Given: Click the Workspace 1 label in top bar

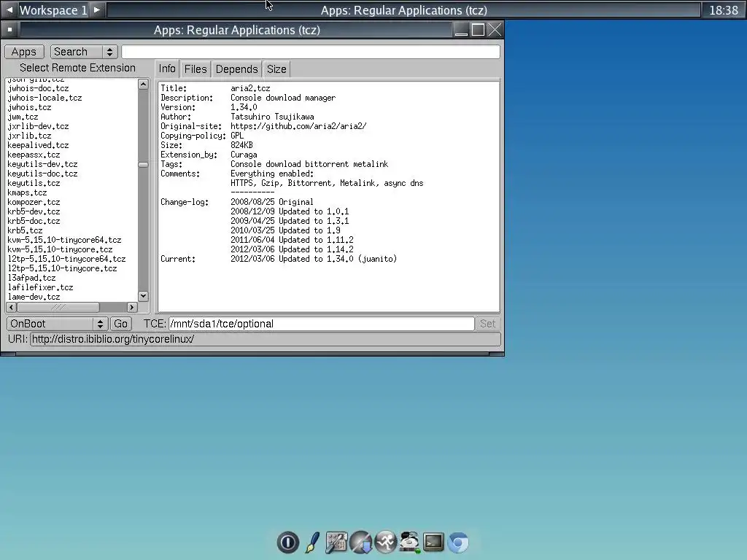Looking at the screenshot, I should (x=53, y=10).
